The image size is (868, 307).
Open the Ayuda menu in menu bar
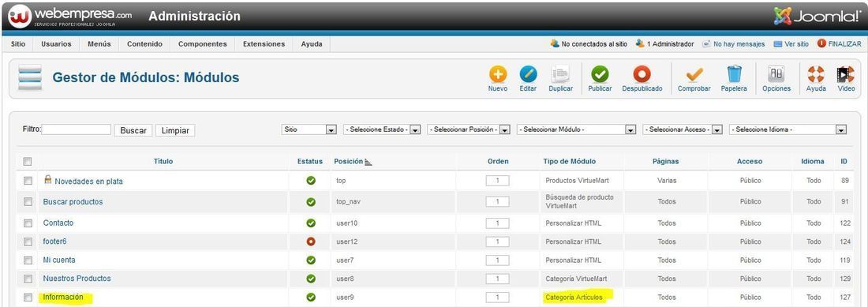click(312, 44)
